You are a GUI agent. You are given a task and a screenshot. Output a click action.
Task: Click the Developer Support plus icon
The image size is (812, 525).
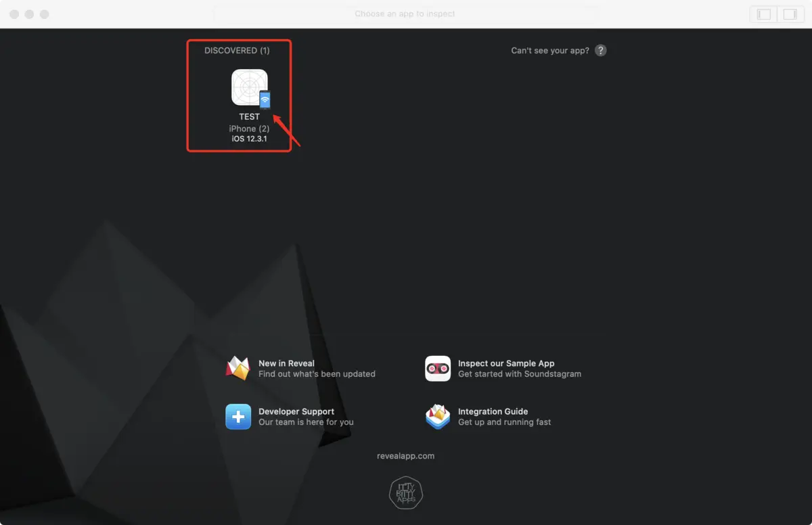coord(238,417)
